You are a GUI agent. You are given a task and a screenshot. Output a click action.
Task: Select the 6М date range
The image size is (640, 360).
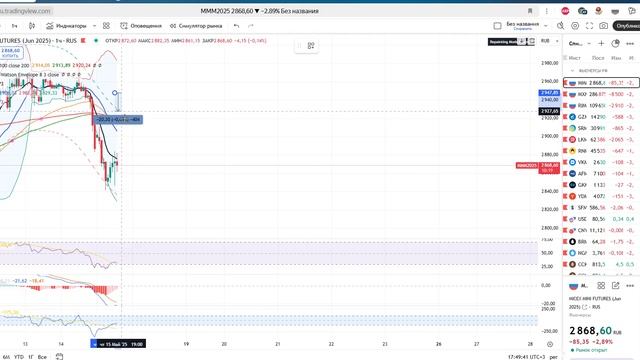6,357
